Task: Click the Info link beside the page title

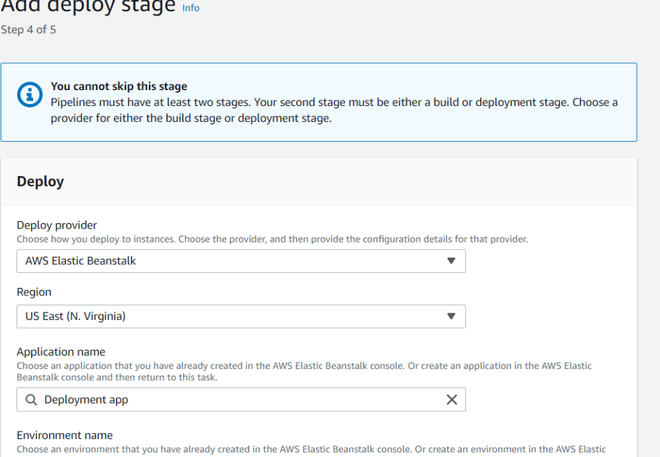Action: coord(190,8)
